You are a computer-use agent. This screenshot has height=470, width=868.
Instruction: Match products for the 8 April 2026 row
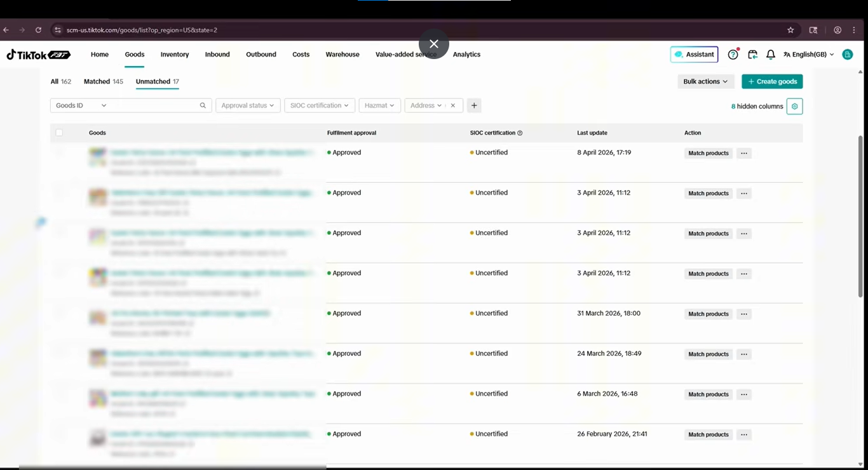[x=709, y=153]
